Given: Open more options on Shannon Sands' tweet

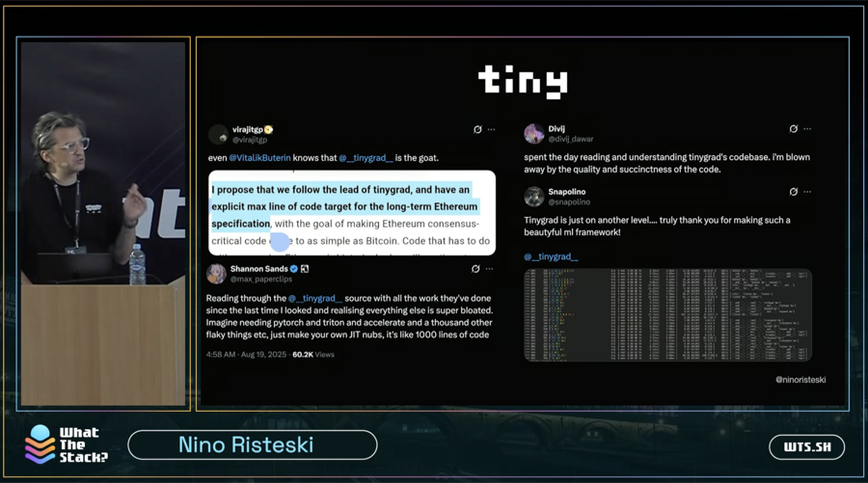Looking at the screenshot, I should click(489, 269).
